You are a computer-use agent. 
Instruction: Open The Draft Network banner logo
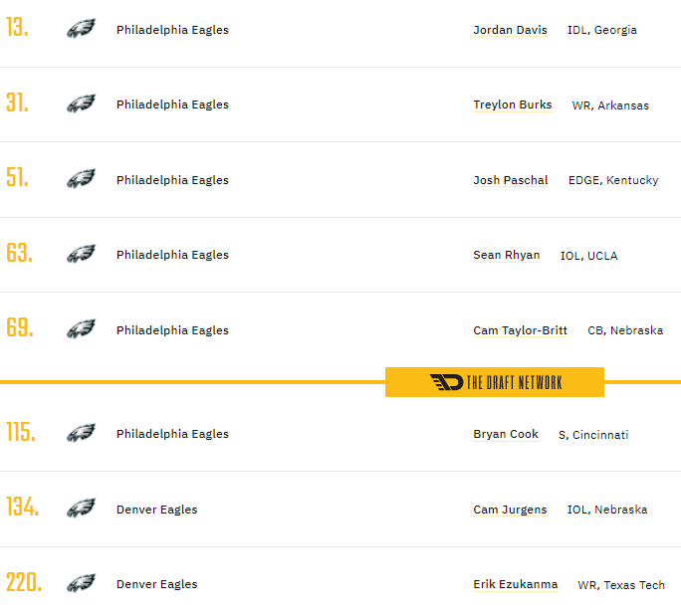click(x=495, y=382)
